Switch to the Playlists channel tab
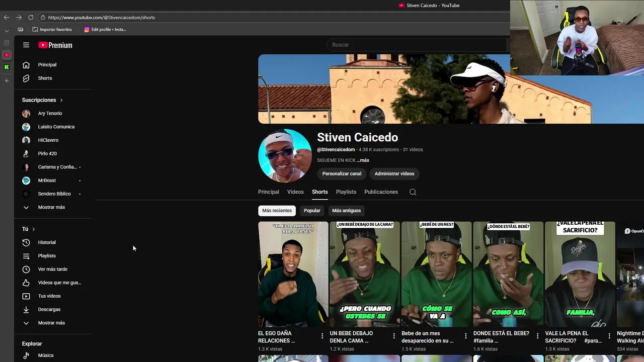 pyautogui.click(x=346, y=192)
